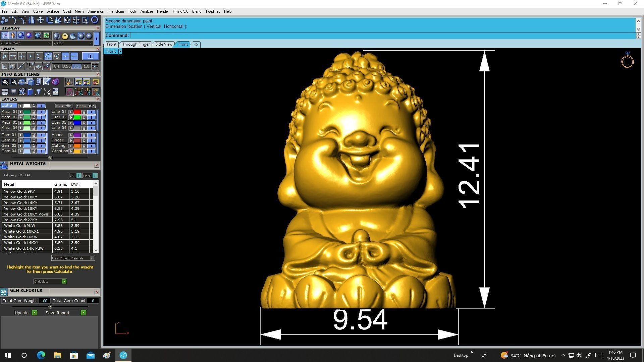Screen dimensions: 644x362
Task: Open Use Object Materials dropdown
Action: click(x=73, y=258)
